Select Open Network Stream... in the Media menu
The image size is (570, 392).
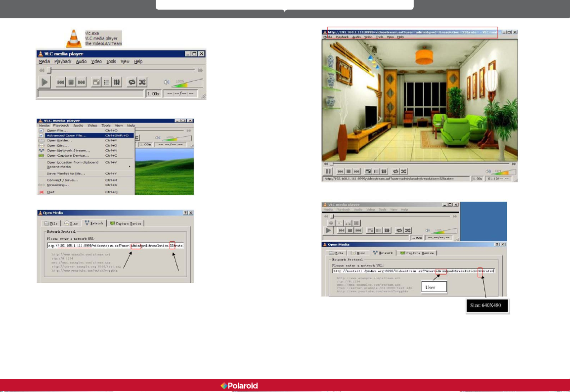click(x=86, y=151)
